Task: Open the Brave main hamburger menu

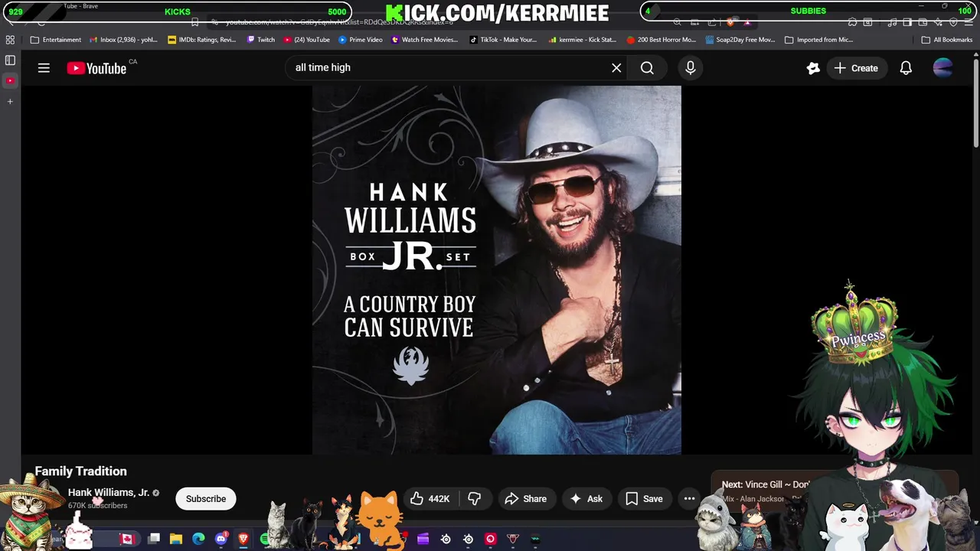Action: tap(970, 22)
